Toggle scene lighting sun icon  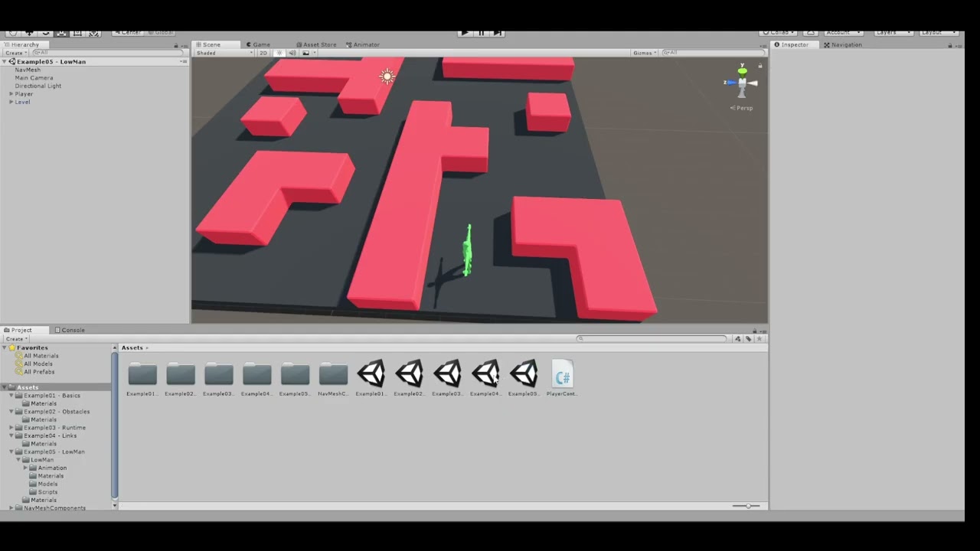click(279, 53)
